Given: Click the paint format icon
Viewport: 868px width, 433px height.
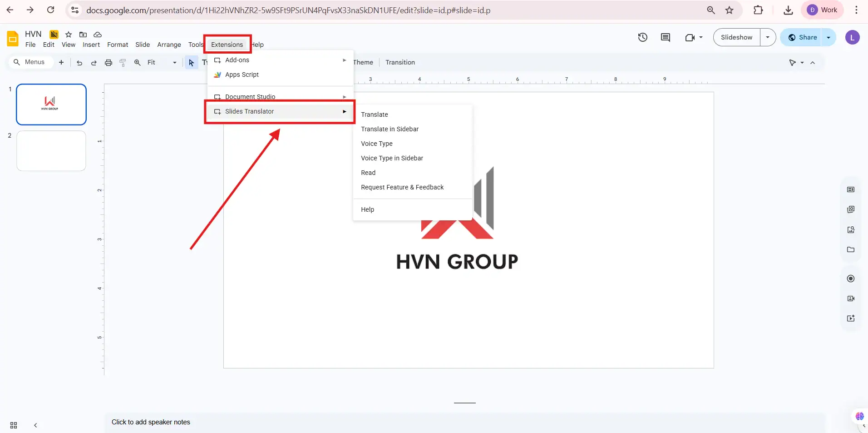Looking at the screenshot, I should (x=123, y=63).
